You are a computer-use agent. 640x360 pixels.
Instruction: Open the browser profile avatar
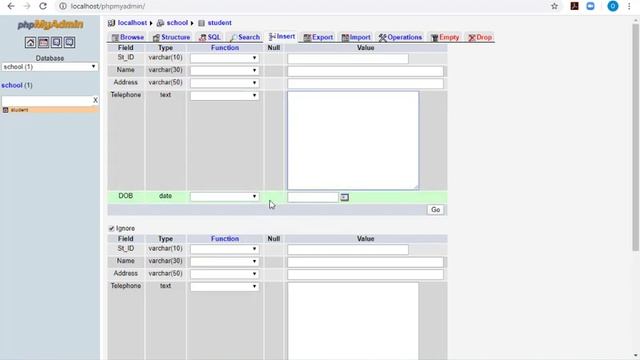tap(613, 6)
